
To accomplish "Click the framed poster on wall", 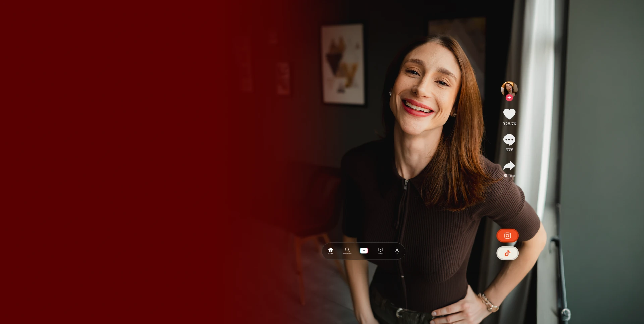I will pyautogui.click(x=343, y=64).
